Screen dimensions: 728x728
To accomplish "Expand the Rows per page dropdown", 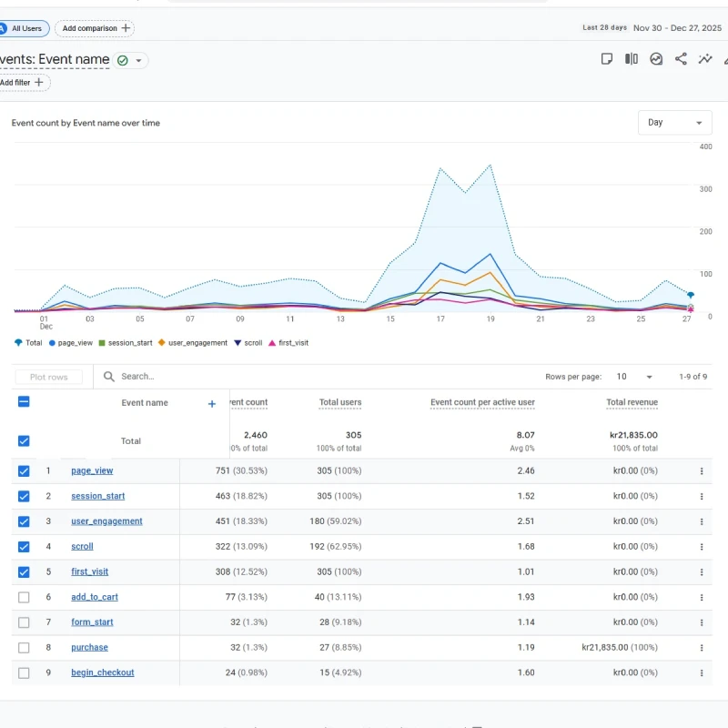I will click(x=636, y=377).
